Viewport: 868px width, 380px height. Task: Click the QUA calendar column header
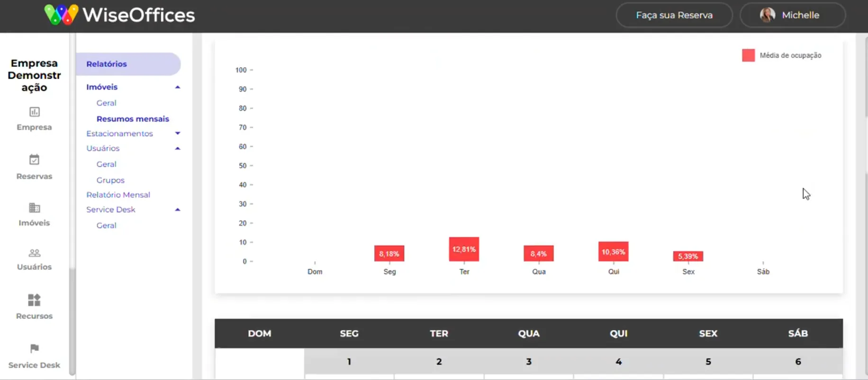click(529, 334)
